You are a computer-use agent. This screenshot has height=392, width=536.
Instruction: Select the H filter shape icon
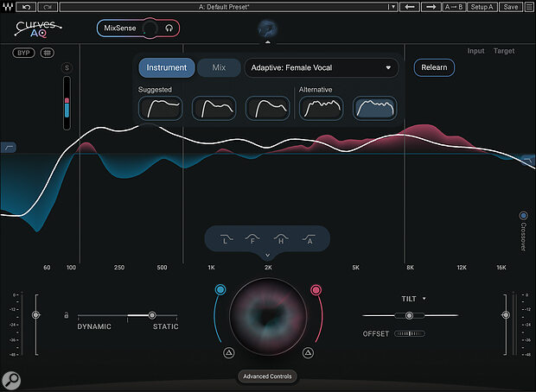pyautogui.click(x=279, y=239)
